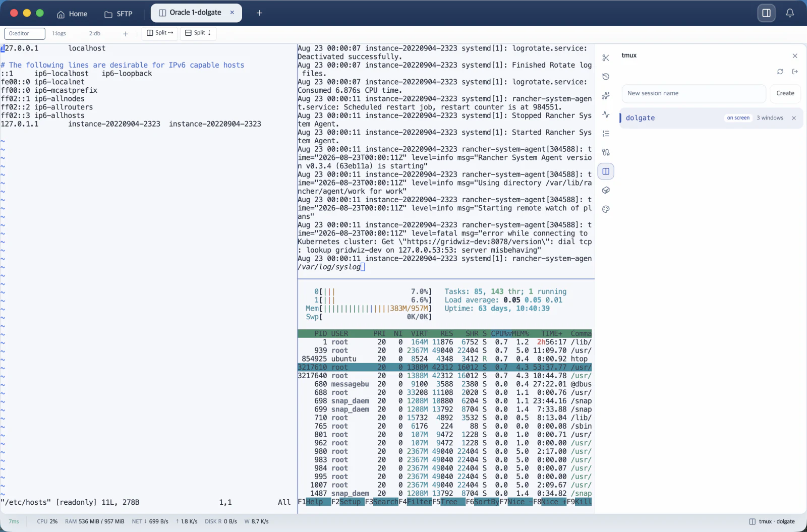Viewport: 807px width, 532px height.
Task: Toggle right sidebar panel button in title bar
Action: pyautogui.click(x=766, y=13)
